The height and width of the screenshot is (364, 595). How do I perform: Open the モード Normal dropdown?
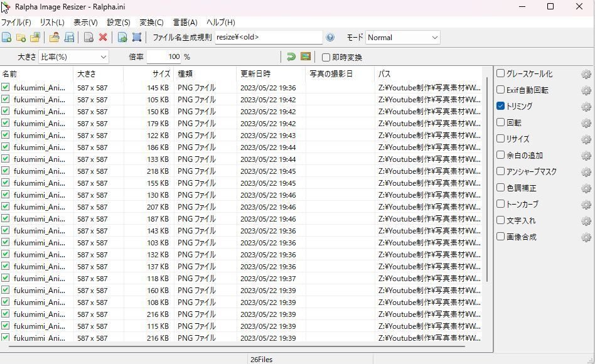pyautogui.click(x=402, y=37)
